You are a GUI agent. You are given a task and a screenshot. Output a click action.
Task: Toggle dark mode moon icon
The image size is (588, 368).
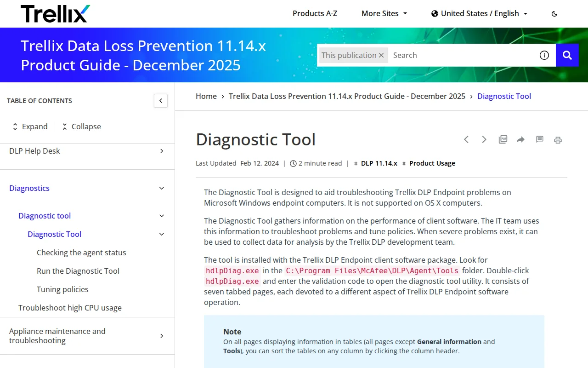click(554, 14)
